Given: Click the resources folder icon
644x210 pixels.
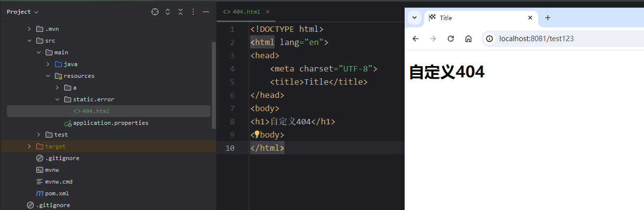Looking at the screenshot, I should point(58,76).
